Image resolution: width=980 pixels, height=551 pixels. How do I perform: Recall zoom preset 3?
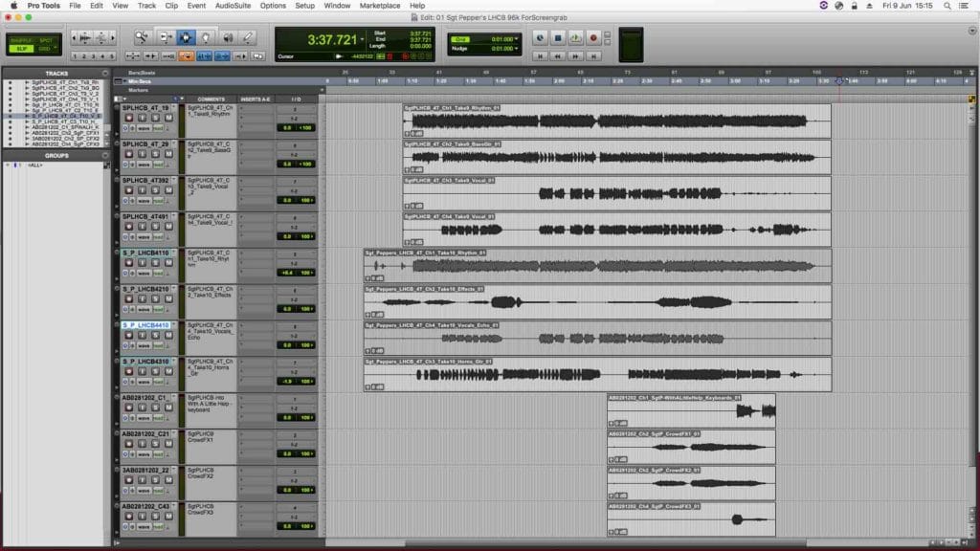pyautogui.click(x=94, y=56)
